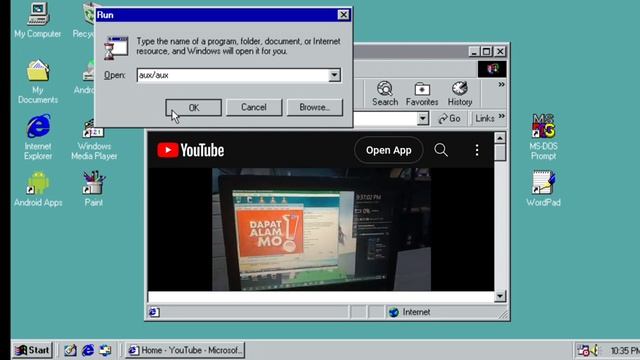Minimize the Internet Explorer window
The height and width of the screenshot is (360, 640).
click(x=473, y=51)
